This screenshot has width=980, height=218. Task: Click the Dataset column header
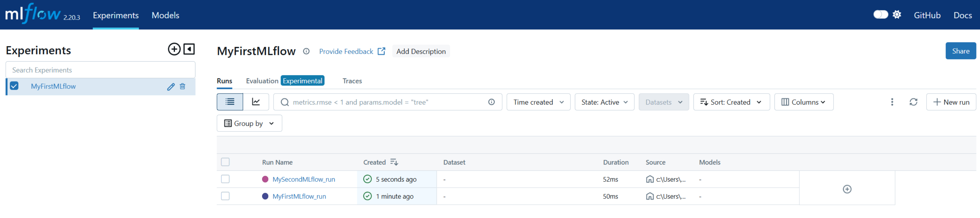pos(454,162)
